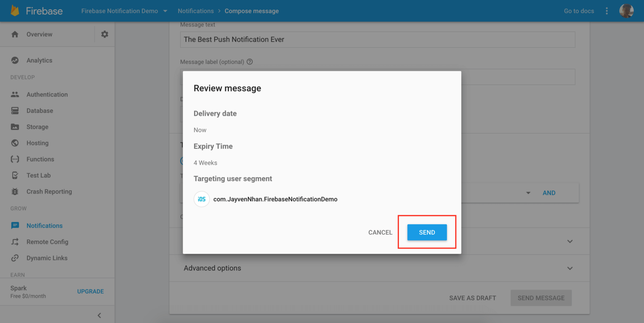
Task: Open the three-dot overflow menu
Action: (607, 11)
